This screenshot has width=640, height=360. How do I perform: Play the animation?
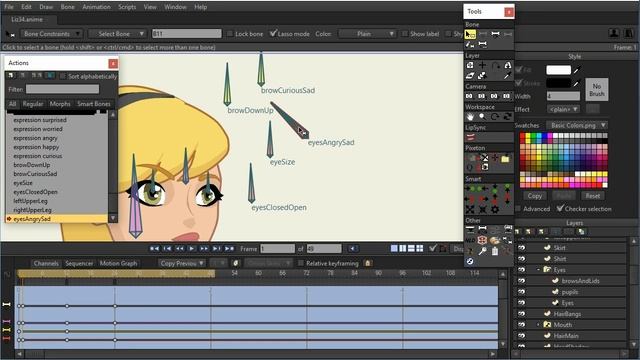coord(191,248)
